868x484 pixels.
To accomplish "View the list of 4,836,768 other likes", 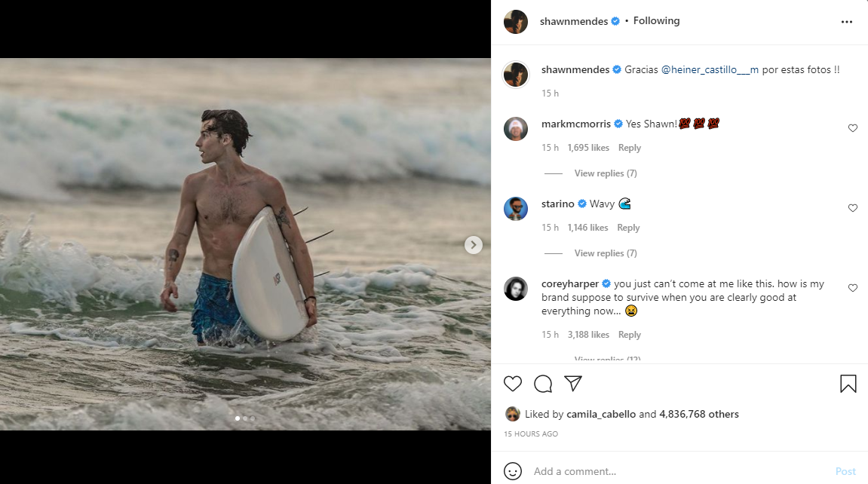I will (699, 414).
